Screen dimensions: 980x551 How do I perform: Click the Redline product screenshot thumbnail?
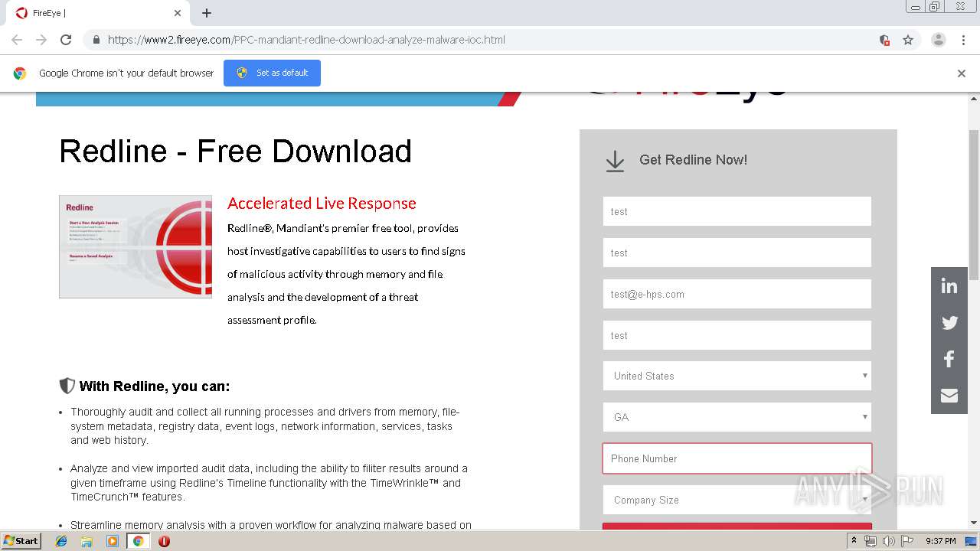click(x=136, y=246)
